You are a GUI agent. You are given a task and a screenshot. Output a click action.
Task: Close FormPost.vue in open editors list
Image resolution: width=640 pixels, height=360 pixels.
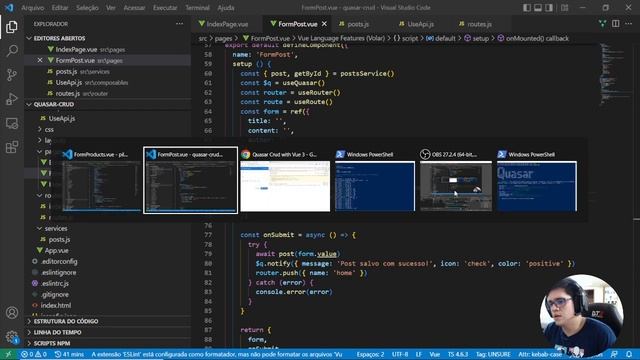[x=40, y=60]
